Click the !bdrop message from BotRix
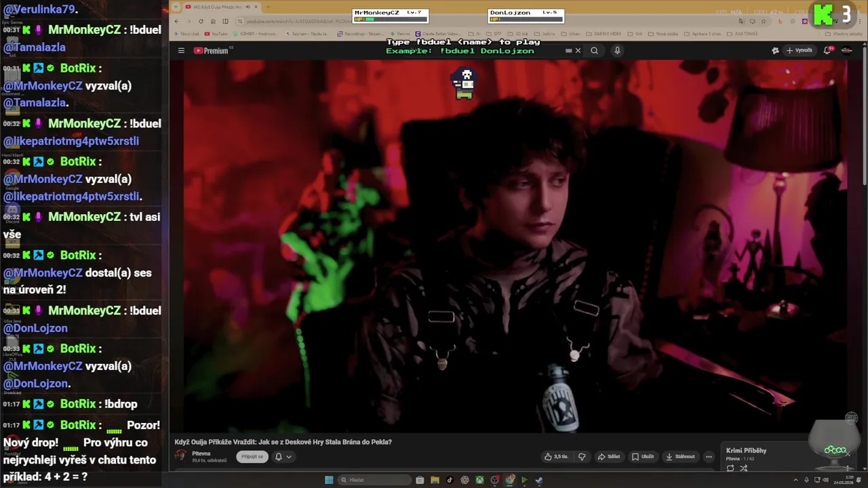Viewport: 868px width, 488px height. pyautogui.click(x=121, y=404)
